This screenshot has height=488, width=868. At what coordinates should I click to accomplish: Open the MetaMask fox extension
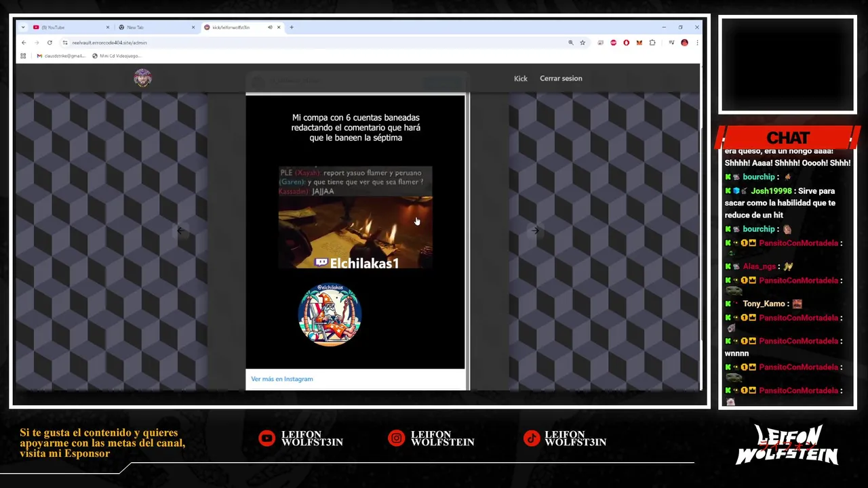(x=639, y=43)
